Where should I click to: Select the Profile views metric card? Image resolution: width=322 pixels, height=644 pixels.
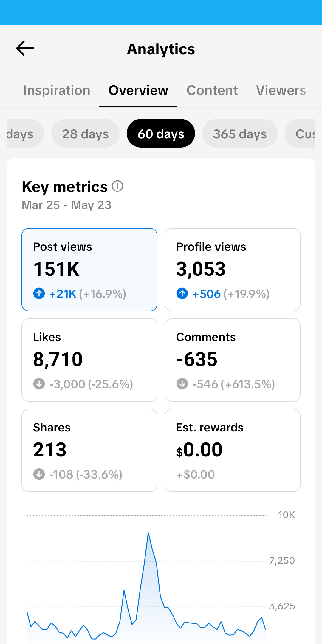(233, 270)
